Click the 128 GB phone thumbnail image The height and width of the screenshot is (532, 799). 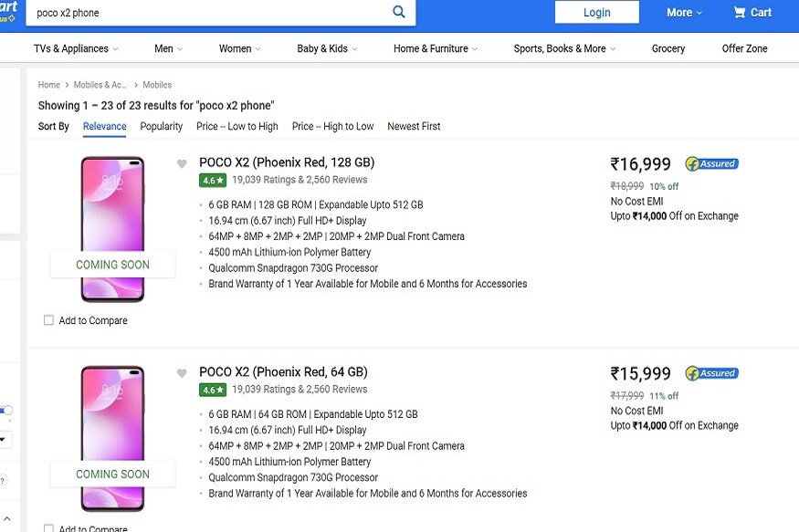[x=112, y=229]
